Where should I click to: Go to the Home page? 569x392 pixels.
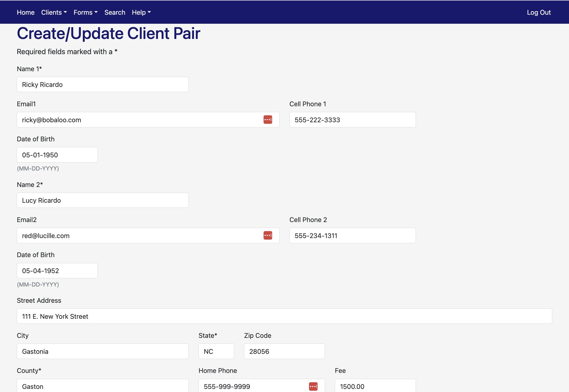coord(26,12)
